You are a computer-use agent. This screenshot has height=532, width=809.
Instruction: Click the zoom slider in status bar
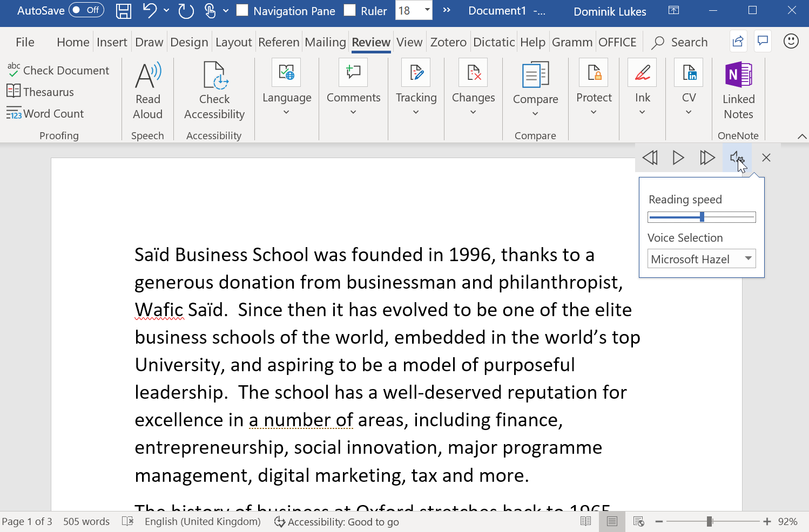pos(713,521)
